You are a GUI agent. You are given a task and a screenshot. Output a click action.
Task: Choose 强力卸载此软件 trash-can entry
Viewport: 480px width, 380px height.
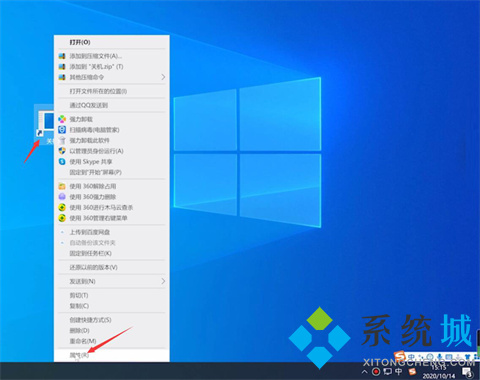click(x=112, y=140)
